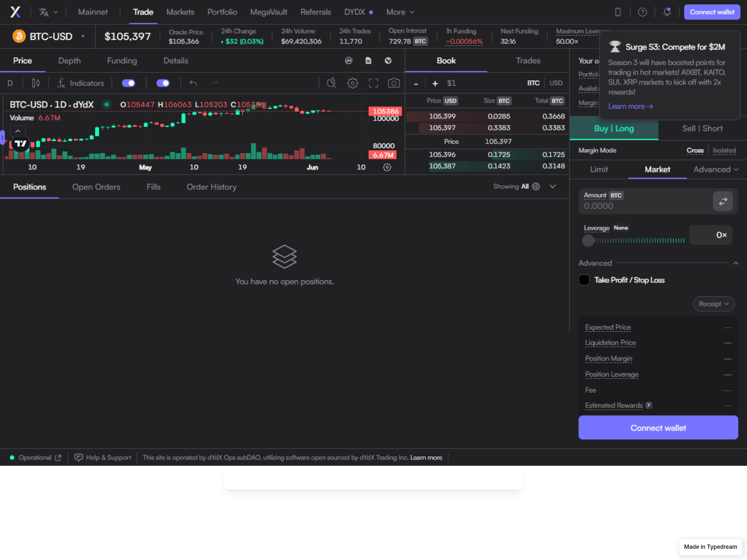This screenshot has width=747, height=560.
Task: Show order book sizes in BTC
Action: point(533,83)
